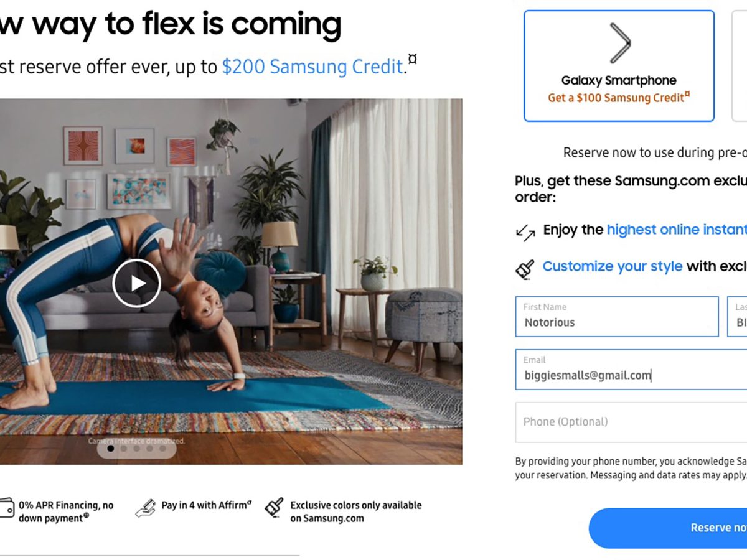The image size is (747, 560).
Task: Select the third carousel dot
Action: tap(137, 448)
